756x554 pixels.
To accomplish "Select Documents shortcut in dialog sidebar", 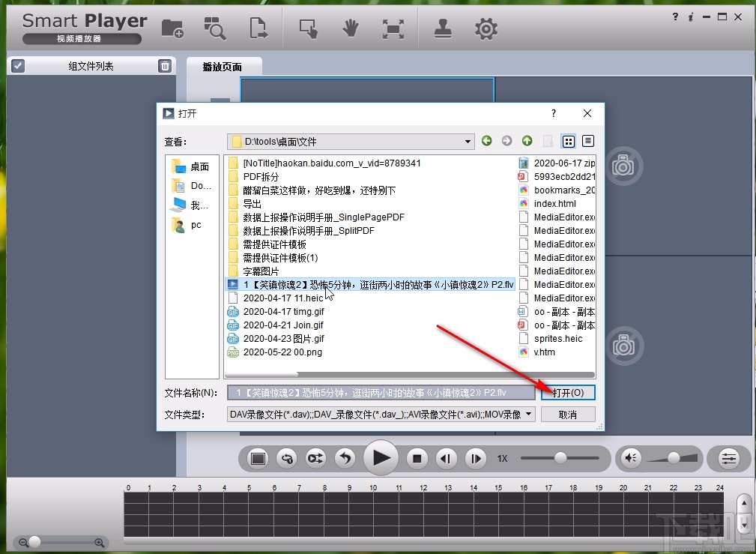I will coord(191,186).
